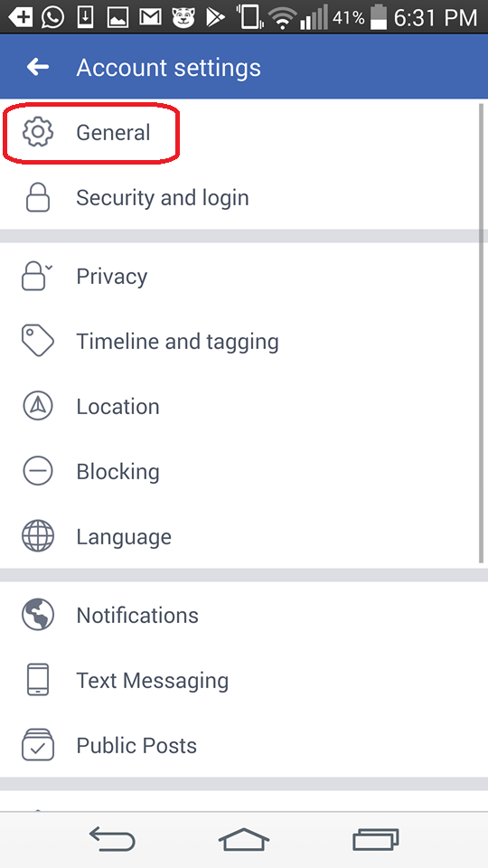Click the Location compass icon
This screenshot has height=868, width=488.
(x=38, y=406)
